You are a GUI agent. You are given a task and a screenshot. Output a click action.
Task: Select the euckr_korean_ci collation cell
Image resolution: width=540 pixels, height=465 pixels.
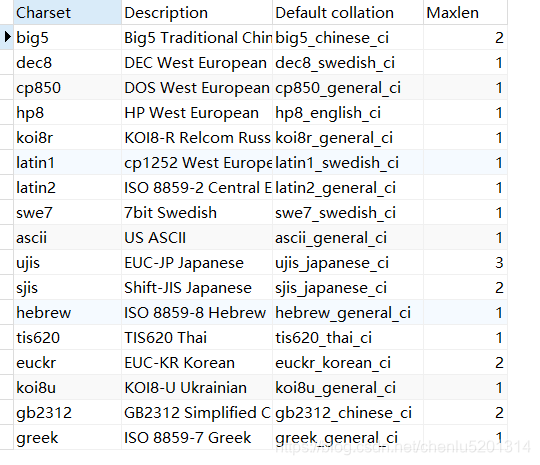[x=347, y=362]
